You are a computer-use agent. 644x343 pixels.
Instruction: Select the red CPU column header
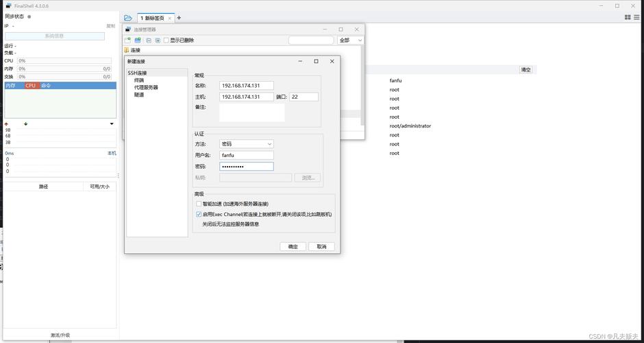point(30,86)
